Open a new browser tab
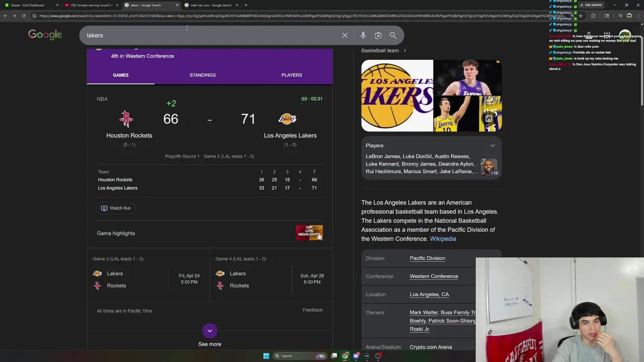This screenshot has height=362, width=644. pyautogui.click(x=246, y=5)
